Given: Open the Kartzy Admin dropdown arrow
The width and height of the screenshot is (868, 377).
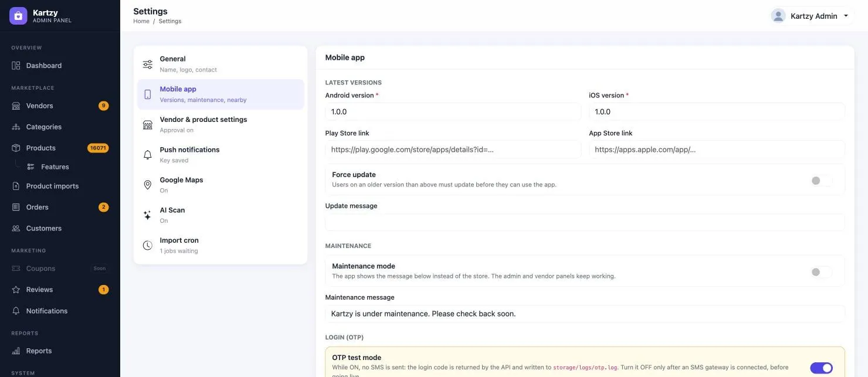Looking at the screenshot, I should (846, 16).
